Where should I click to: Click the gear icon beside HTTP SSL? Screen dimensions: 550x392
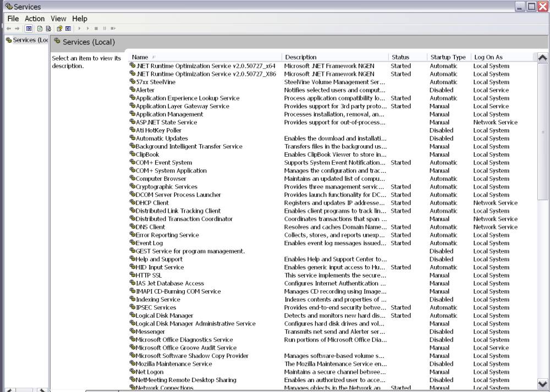132,275
